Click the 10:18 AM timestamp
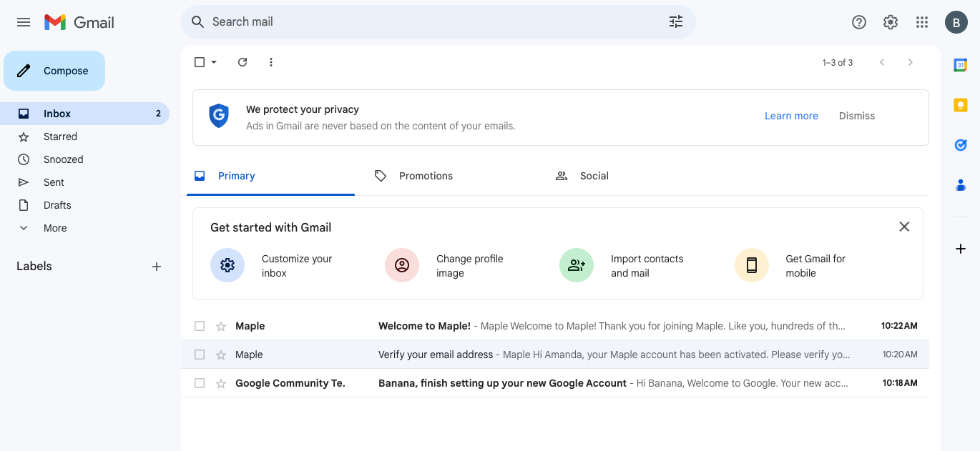Viewport: 980px width, 451px height. coord(899,383)
